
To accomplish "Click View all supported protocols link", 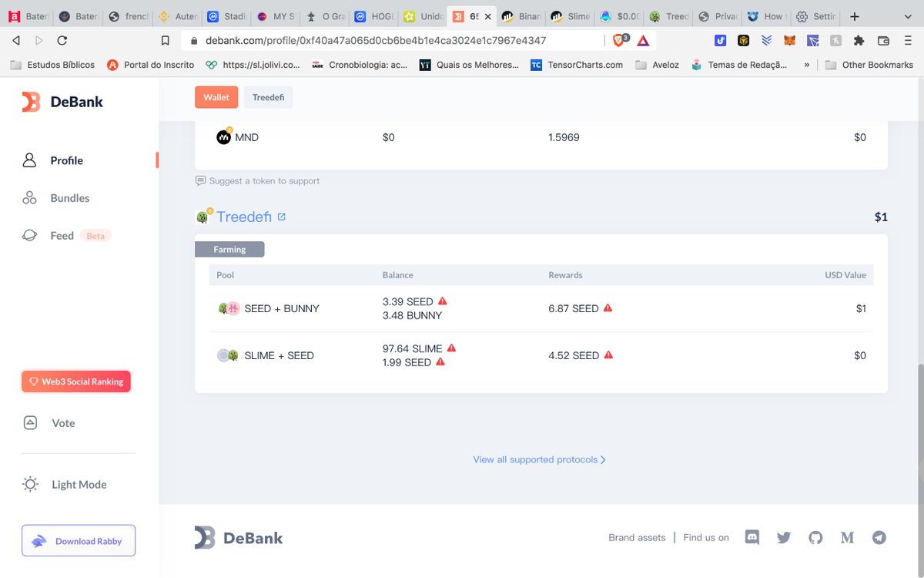I will click(x=539, y=459).
